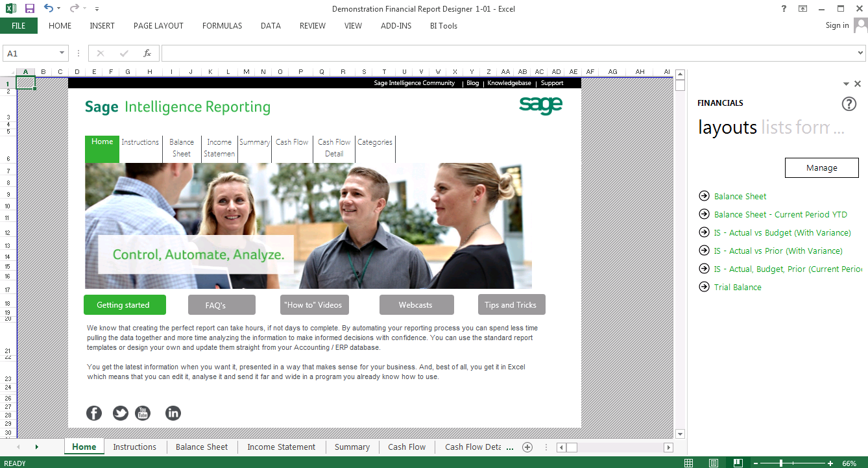Click the New Sheet plus icon

[x=527, y=447]
